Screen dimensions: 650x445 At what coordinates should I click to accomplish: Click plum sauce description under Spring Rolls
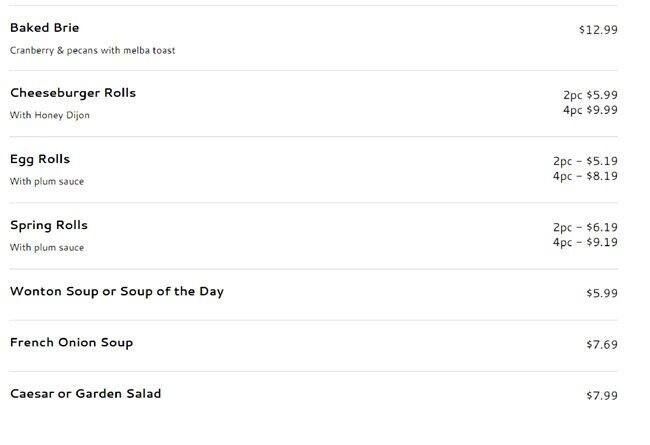(x=47, y=248)
